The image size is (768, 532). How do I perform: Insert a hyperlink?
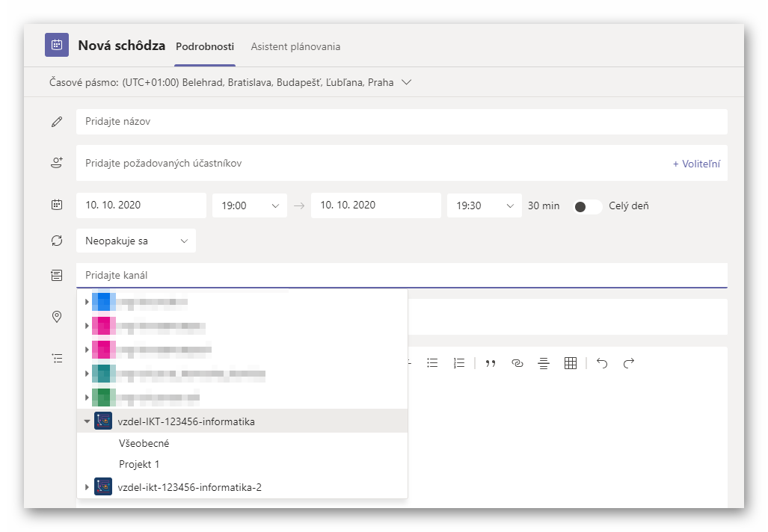pyautogui.click(x=517, y=363)
